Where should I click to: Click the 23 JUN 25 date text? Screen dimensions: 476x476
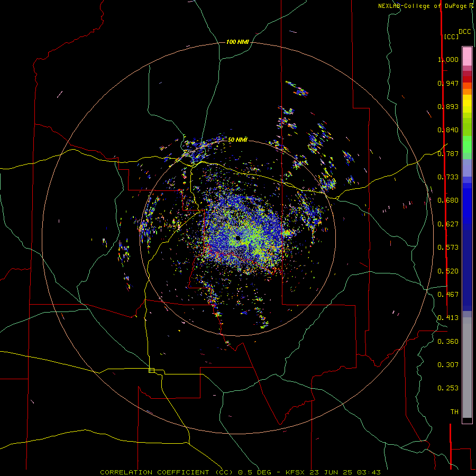point(331,472)
